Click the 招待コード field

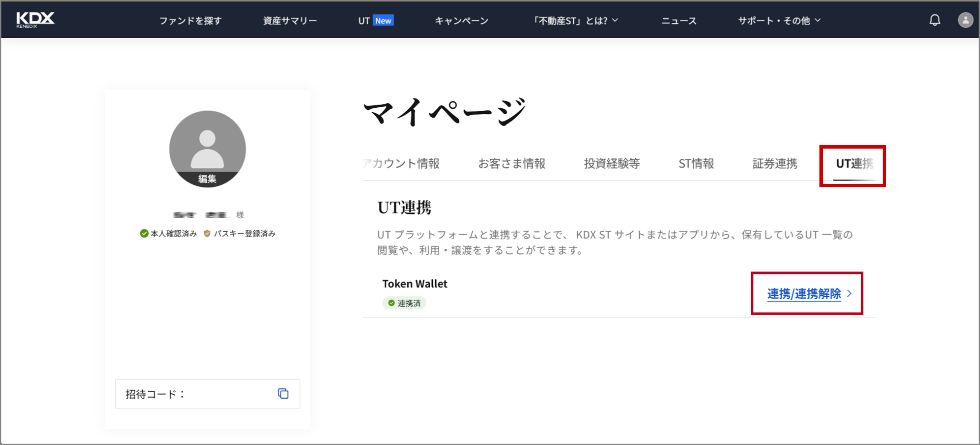tap(207, 394)
